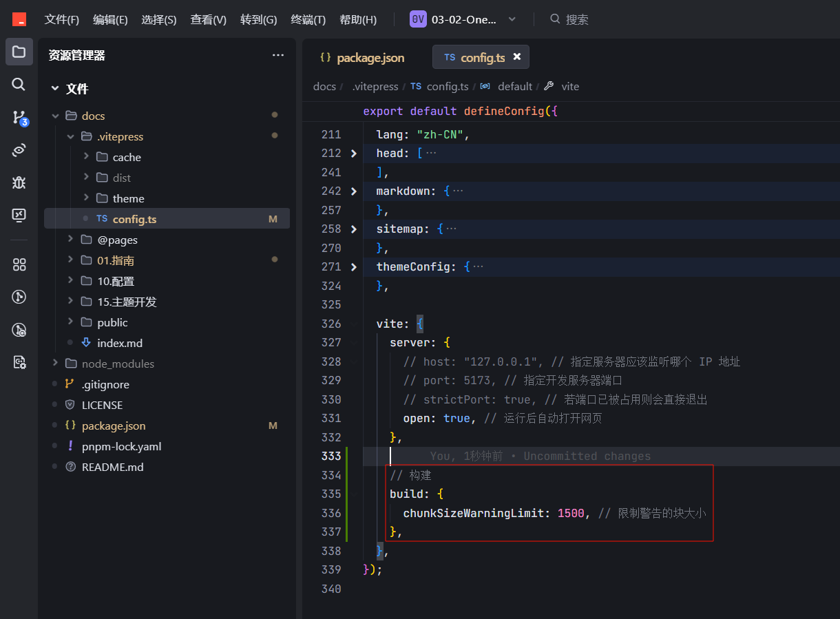Viewport: 840px width, 619px height.
Task: Open the 终端(T) menu
Action: 308,19
